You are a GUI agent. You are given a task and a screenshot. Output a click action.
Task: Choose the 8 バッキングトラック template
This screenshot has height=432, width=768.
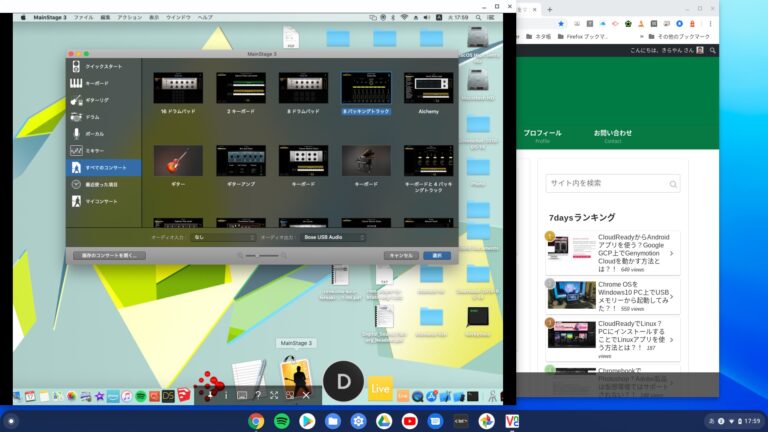366,93
